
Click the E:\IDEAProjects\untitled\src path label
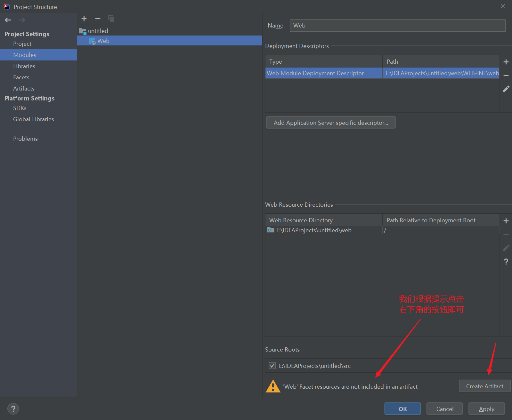point(314,366)
